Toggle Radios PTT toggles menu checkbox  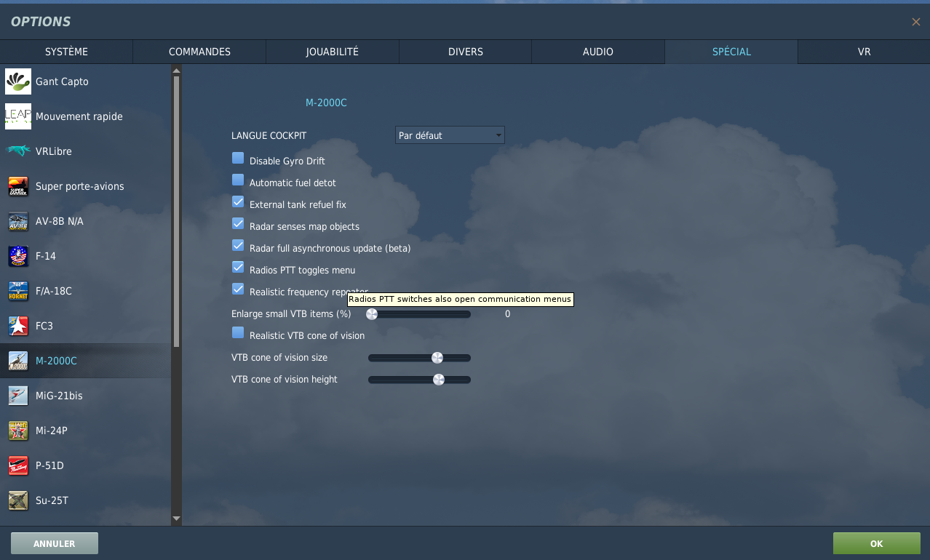point(238,268)
